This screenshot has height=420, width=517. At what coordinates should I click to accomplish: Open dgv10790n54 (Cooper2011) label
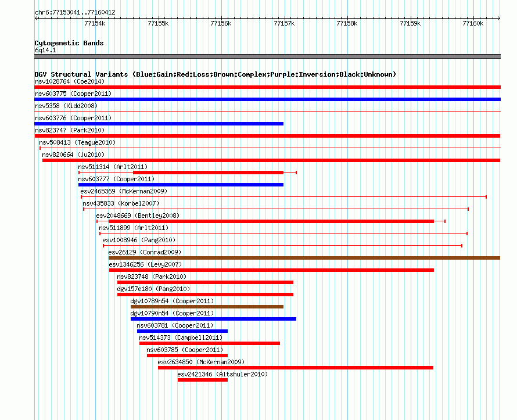click(172, 313)
